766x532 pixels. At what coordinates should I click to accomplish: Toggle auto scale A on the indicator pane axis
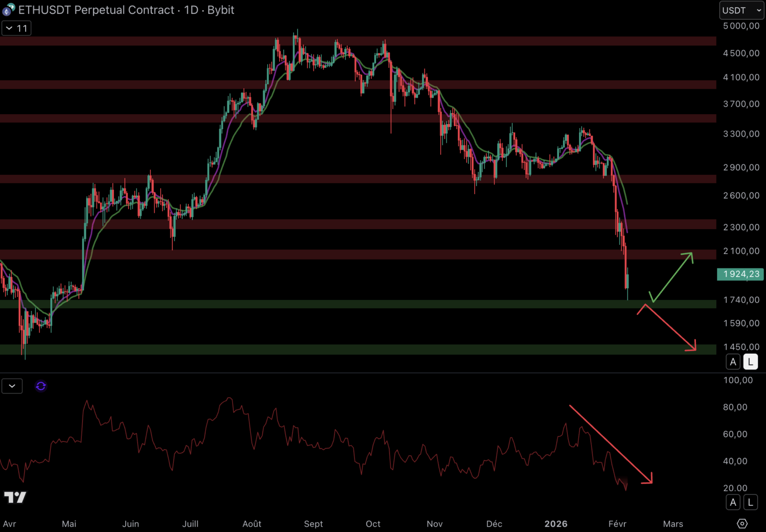(733, 502)
